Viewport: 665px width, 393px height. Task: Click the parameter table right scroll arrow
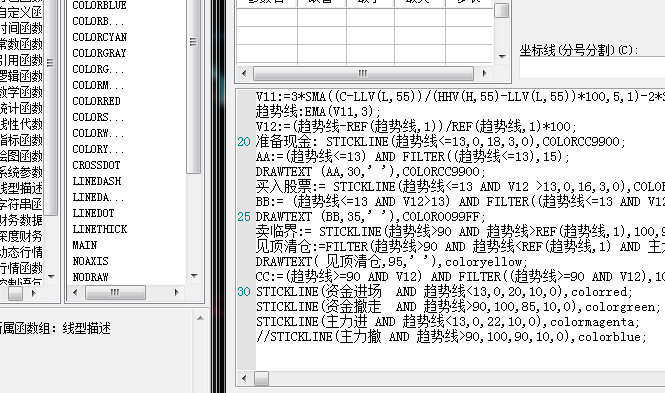point(484,73)
